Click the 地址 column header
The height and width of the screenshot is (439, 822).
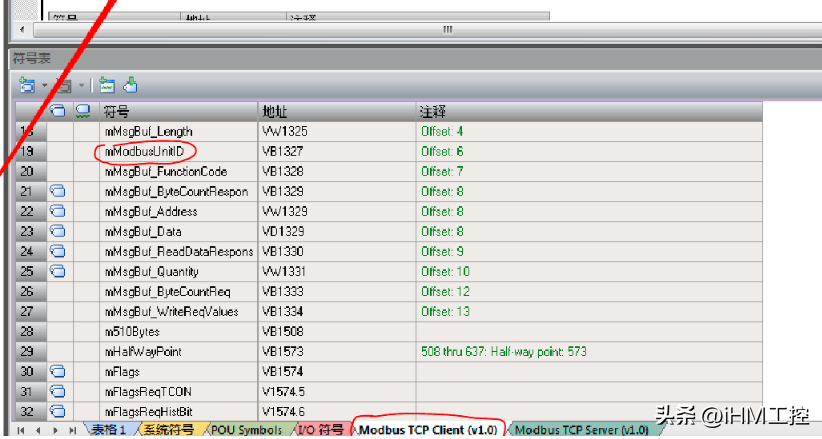click(336, 111)
